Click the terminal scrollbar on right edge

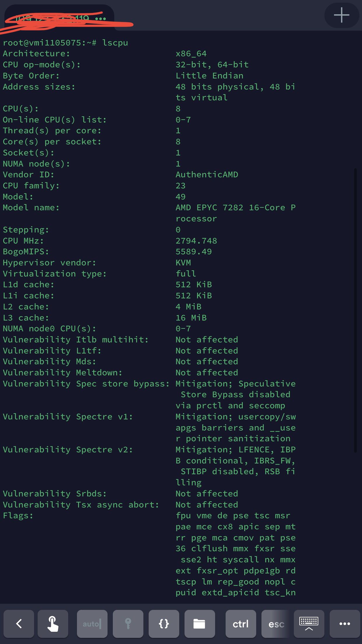pos(355,309)
